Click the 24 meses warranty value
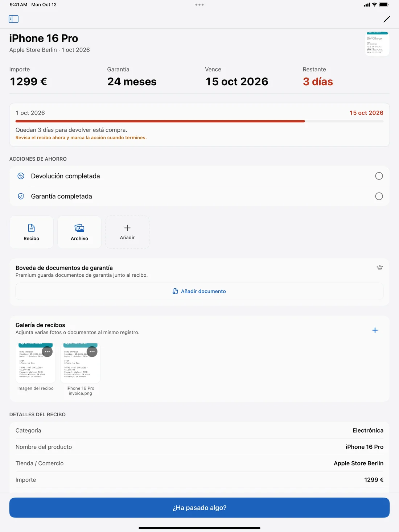Viewport: 399px width, 532px height. coord(132,82)
